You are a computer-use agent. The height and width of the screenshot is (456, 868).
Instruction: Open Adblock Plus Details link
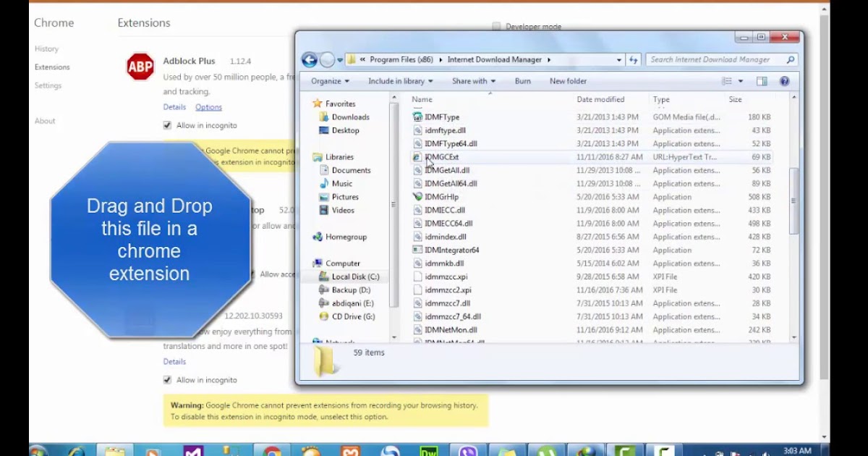point(174,107)
